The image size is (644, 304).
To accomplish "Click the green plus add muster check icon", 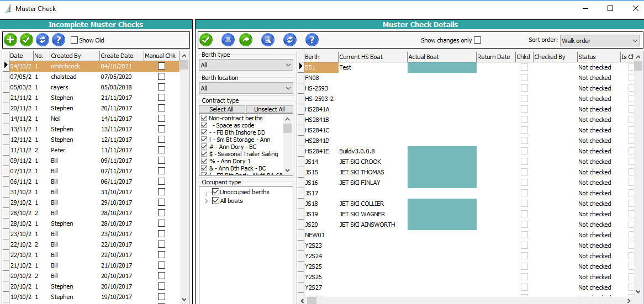I will tap(10, 40).
